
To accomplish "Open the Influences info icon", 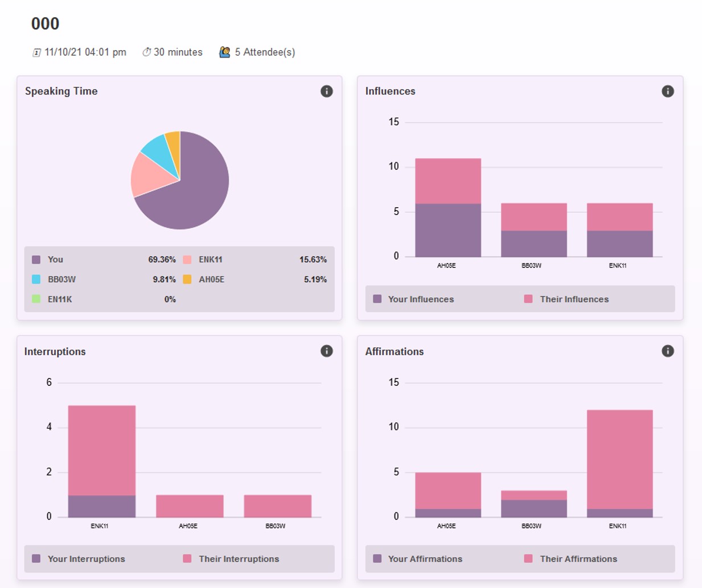I will pos(667,91).
